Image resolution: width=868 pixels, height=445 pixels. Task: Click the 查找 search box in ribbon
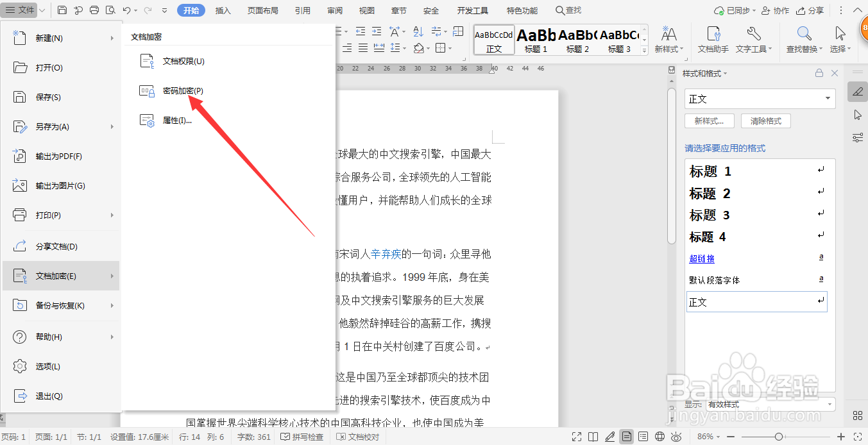click(x=568, y=10)
